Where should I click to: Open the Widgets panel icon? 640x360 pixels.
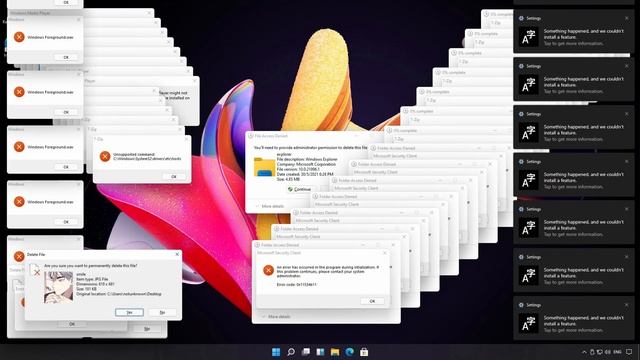click(x=320, y=352)
